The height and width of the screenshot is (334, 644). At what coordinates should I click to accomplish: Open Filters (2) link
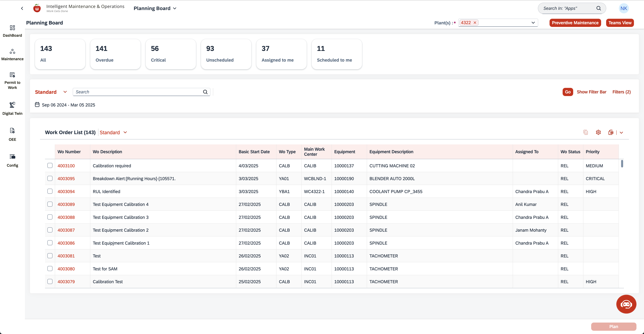(621, 92)
